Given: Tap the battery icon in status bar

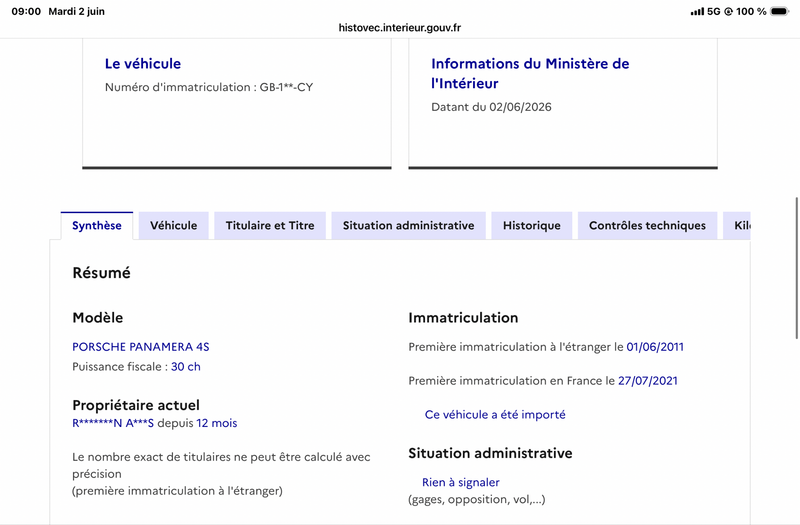Looking at the screenshot, I should coord(780,11).
